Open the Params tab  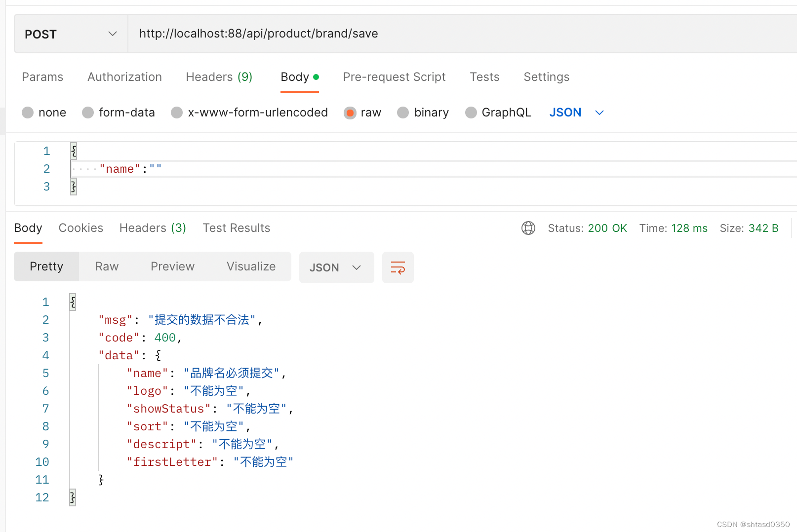click(42, 77)
